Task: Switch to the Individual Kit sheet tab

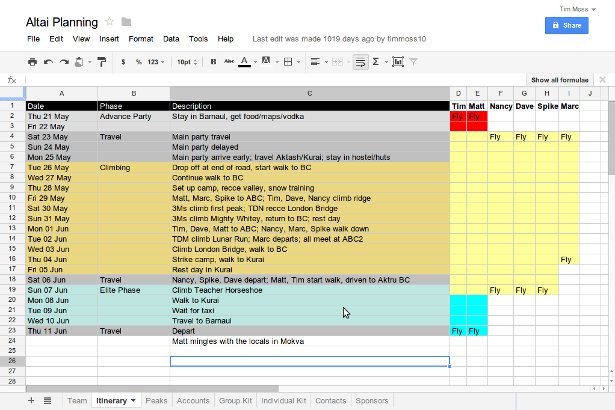Action: [284, 401]
